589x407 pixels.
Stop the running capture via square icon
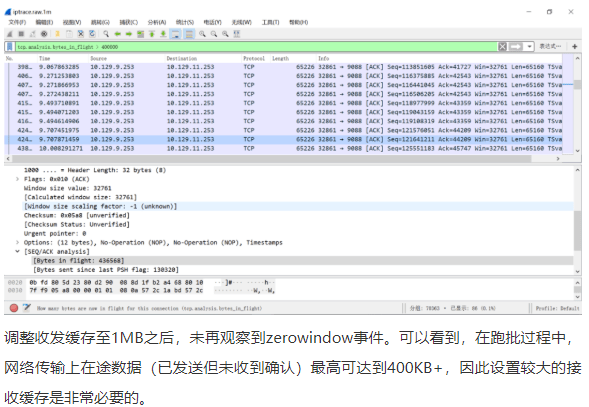click(21, 34)
